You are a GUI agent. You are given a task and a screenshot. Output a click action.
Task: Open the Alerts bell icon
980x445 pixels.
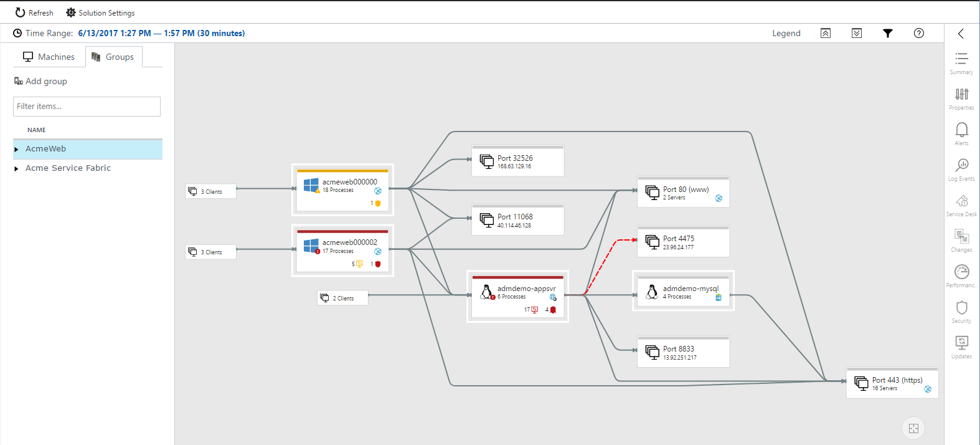961,130
